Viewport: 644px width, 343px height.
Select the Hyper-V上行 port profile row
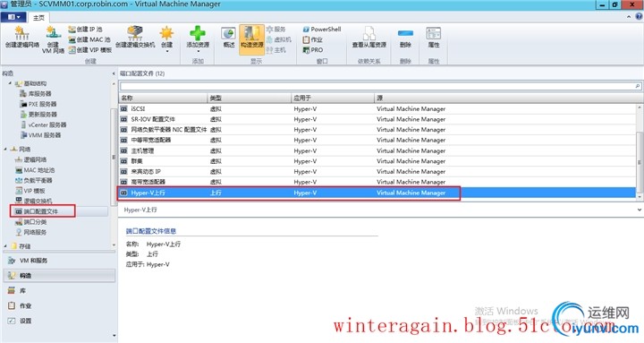pyautogui.click(x=377, y=193)
